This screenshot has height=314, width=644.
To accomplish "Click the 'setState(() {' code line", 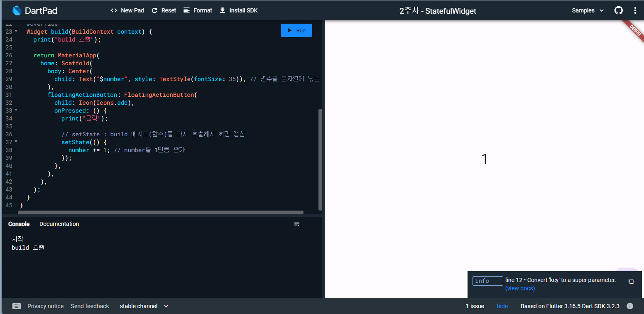I will (84, 142).
